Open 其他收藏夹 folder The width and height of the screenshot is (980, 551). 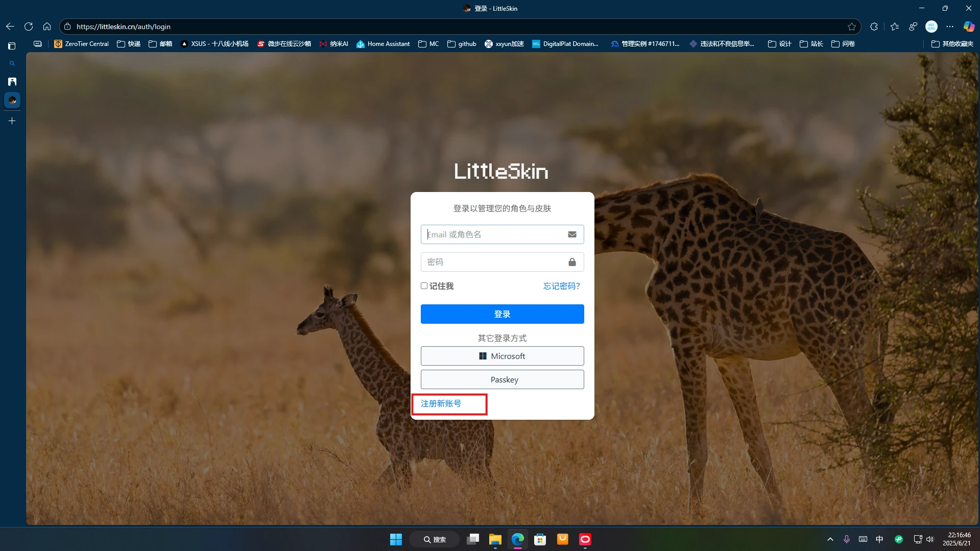coord(952,44)
